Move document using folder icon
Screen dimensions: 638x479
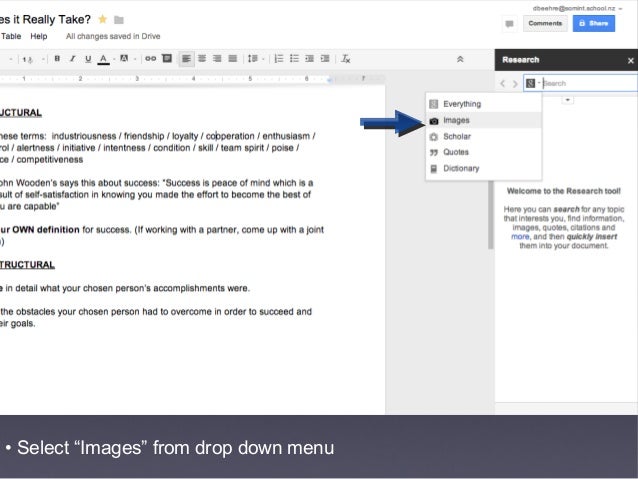119,19
